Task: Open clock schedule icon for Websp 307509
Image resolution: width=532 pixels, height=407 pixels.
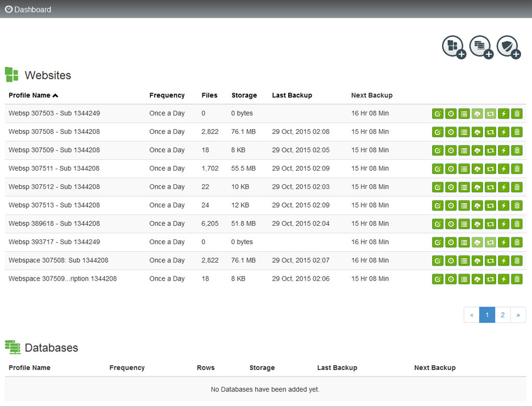Action: click(451, 150)
